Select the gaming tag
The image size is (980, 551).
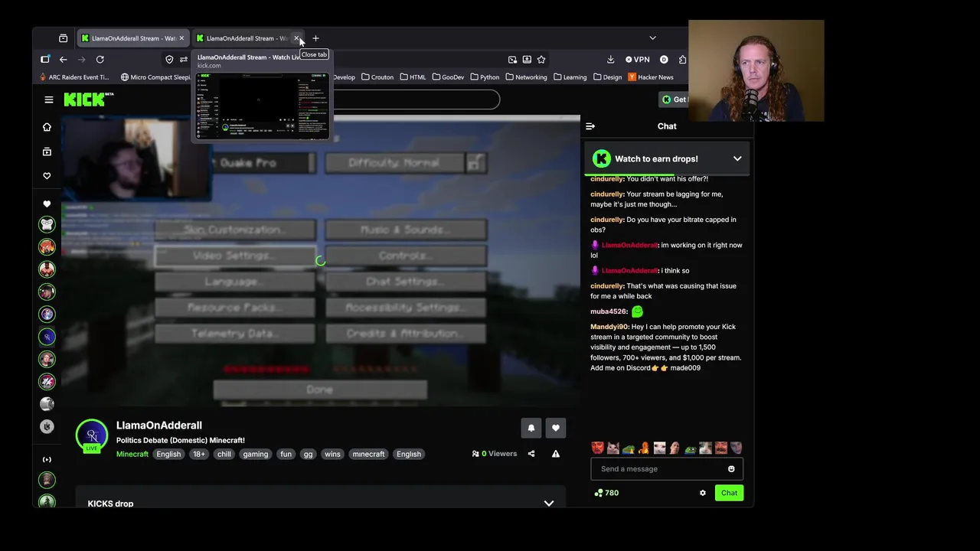pos(256,454)
